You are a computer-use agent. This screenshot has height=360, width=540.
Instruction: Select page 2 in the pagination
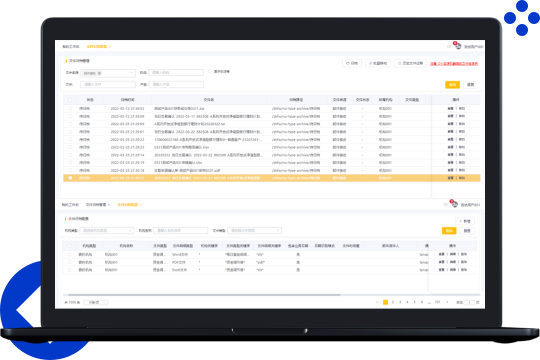(x=393, y=302)
